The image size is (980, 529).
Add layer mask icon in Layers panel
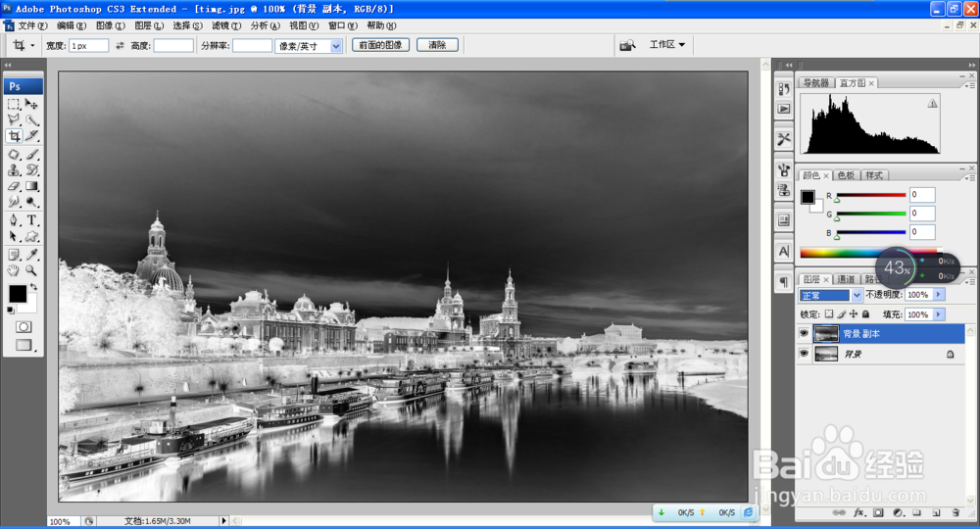(x=878, y=512)
